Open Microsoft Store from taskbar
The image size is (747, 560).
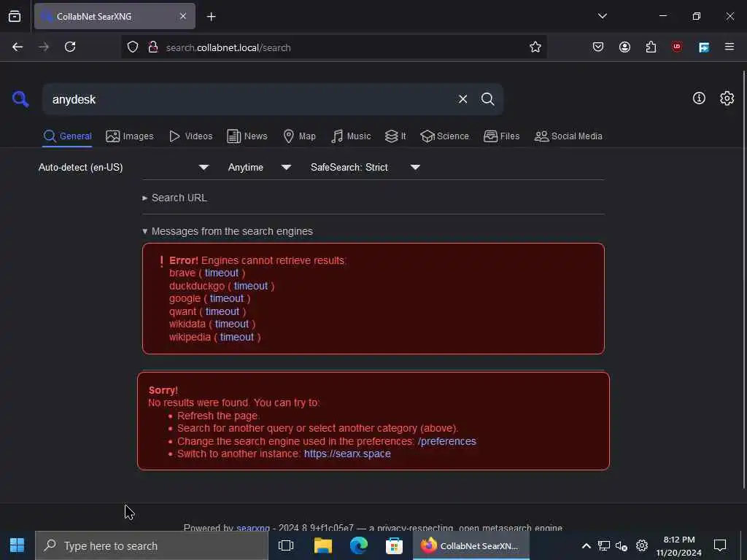[x=395, y=545]
